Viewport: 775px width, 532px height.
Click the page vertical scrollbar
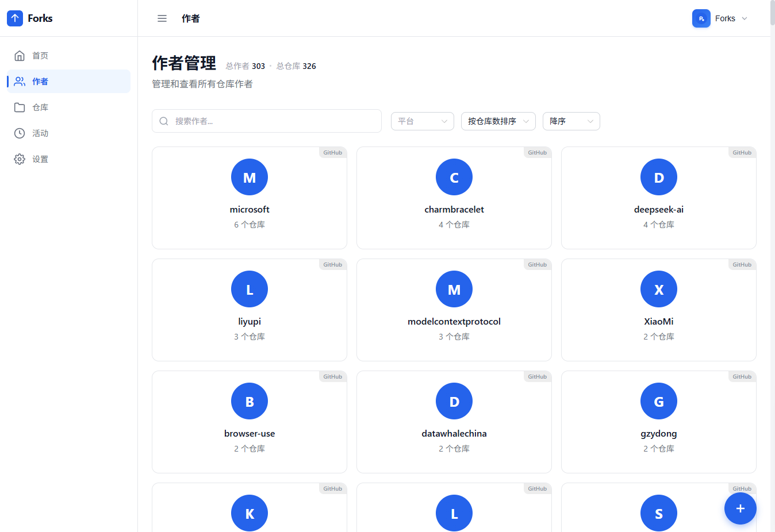pyautogui.click(x=772, y=13)
